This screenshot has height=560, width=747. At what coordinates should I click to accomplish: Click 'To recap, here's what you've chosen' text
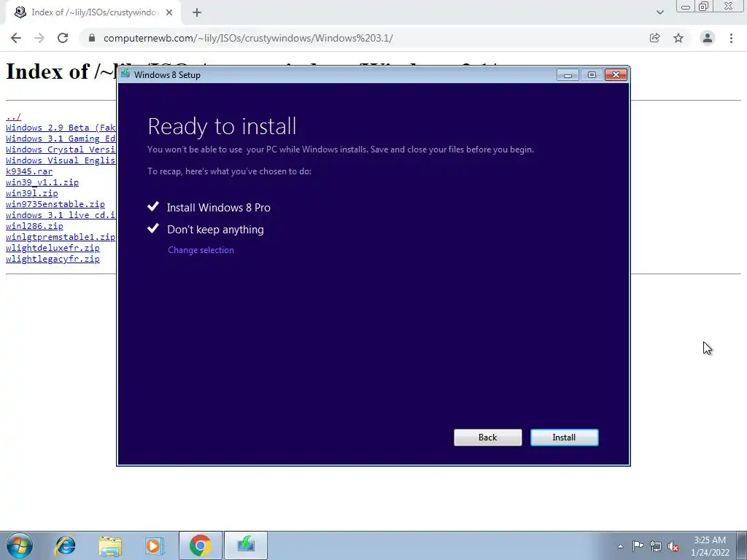coord(229,171)
